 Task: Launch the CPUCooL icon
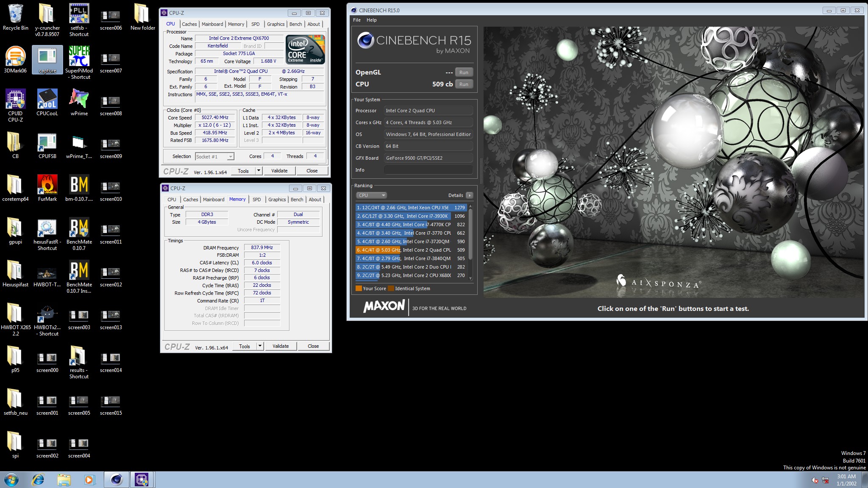point(47,103)
